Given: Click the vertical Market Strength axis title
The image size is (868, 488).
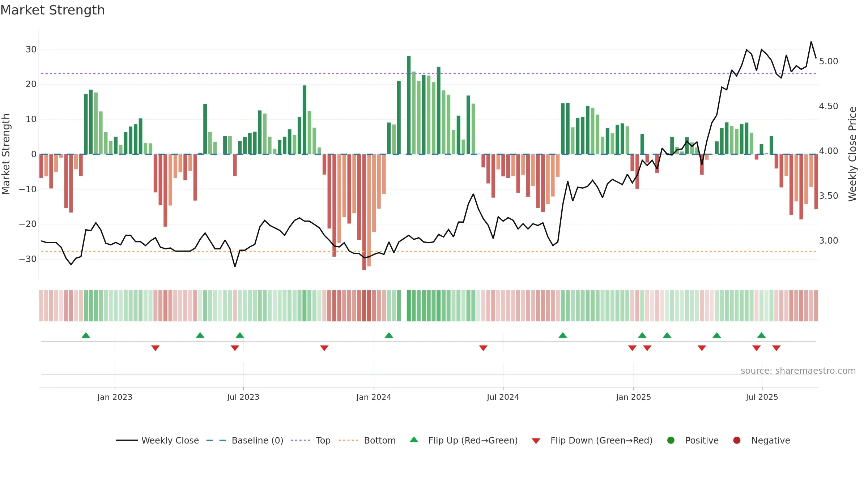Looking at the screenshot, I should pyautogui.click(x=6, y=154).
